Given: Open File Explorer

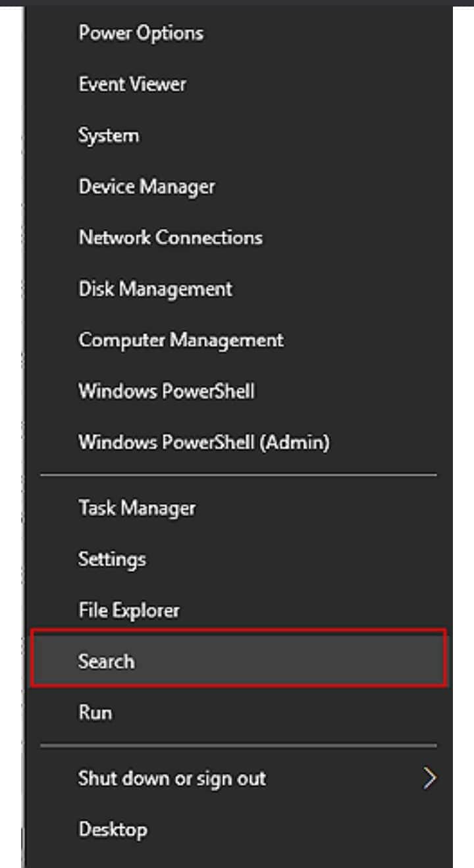Looking at the screenshot, I should click(128, 610).
